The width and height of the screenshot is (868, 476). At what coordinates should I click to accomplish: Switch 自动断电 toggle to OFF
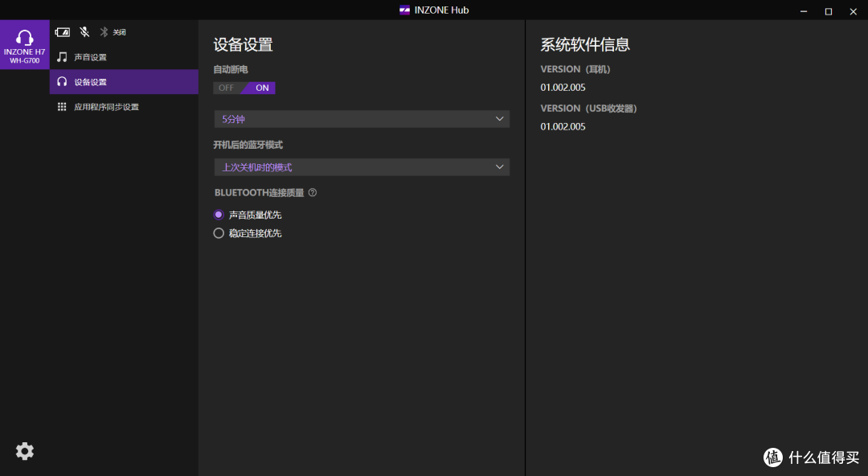227,88
